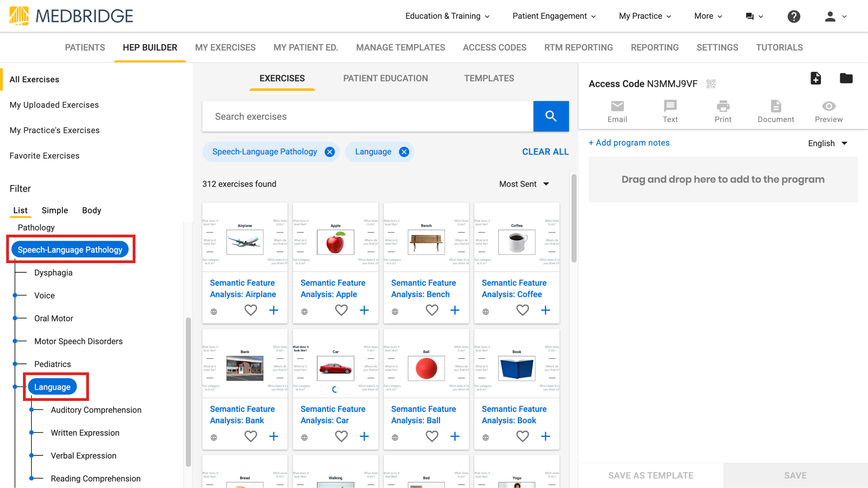Change sort order from Most Sent
Screen dimensions: 868x488
[x=524, y=184]
